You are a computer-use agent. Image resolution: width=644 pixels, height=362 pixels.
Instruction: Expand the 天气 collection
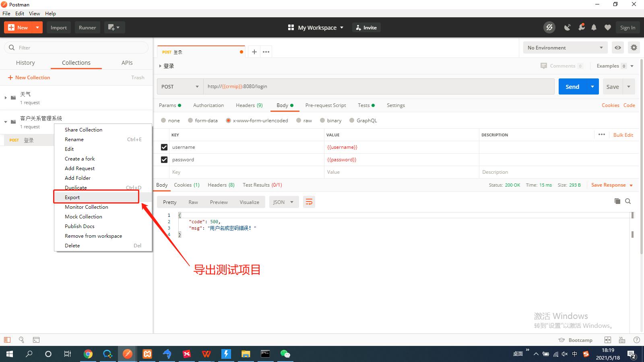pyautogui.click(x=6, y=97)
